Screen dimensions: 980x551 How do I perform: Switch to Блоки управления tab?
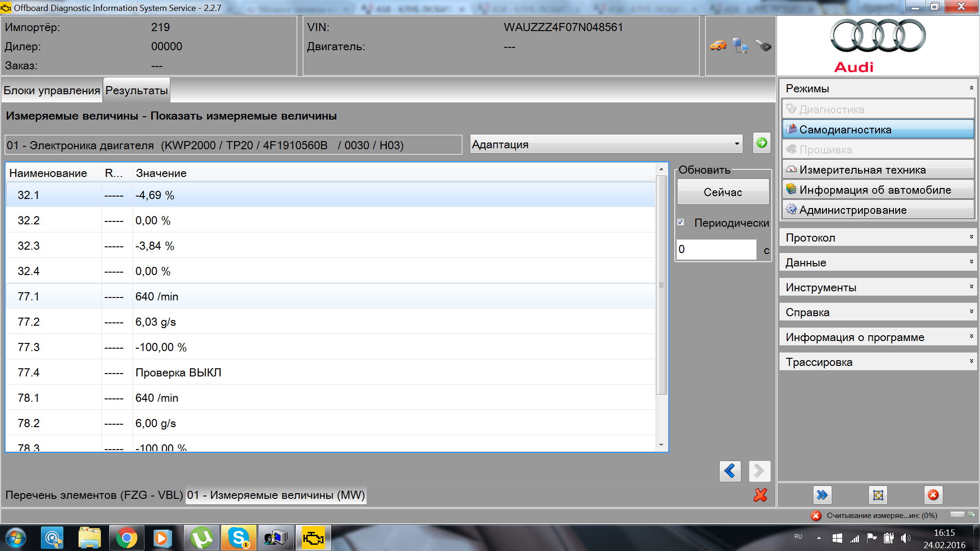point(52,90)
